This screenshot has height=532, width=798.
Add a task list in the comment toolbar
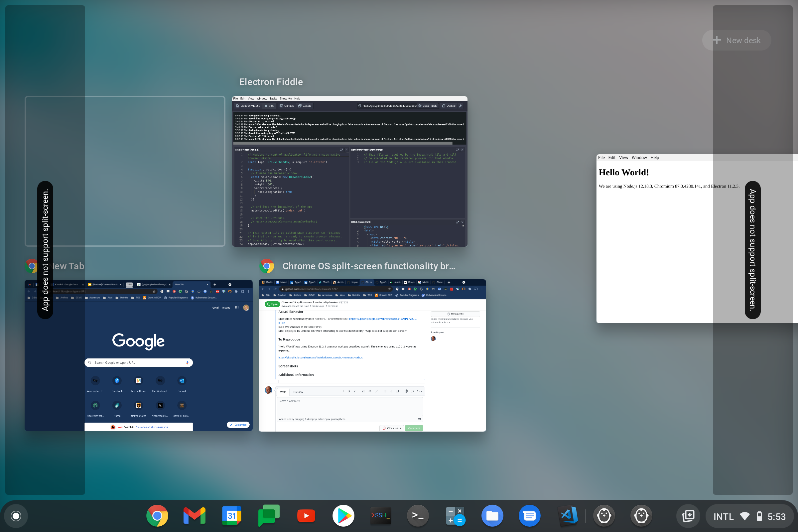[398, 391]
